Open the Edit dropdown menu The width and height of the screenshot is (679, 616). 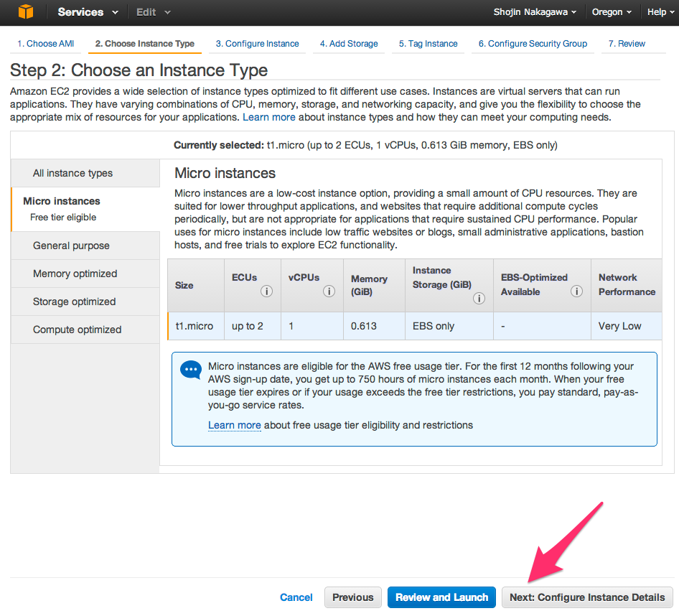pyautogui.click(x=154, y=12)
